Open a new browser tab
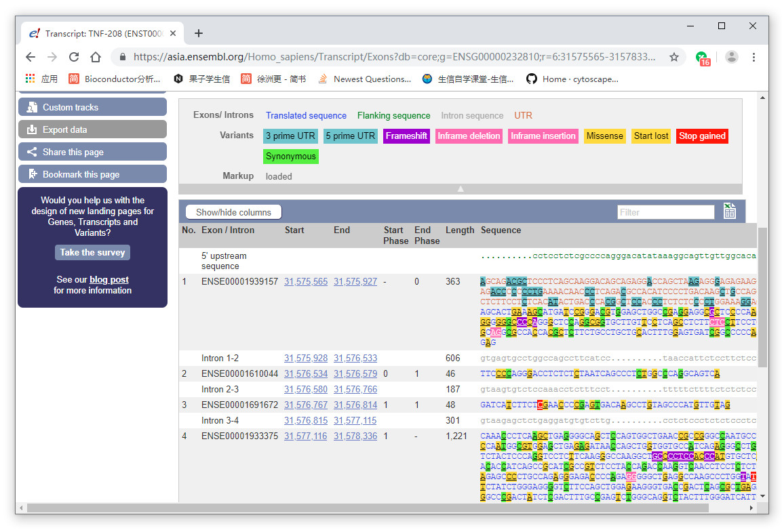 click(x=199, y=33)
